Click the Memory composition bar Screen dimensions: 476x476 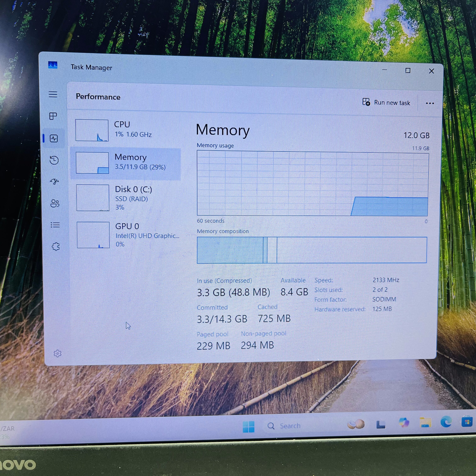click(x=312, y=250)
